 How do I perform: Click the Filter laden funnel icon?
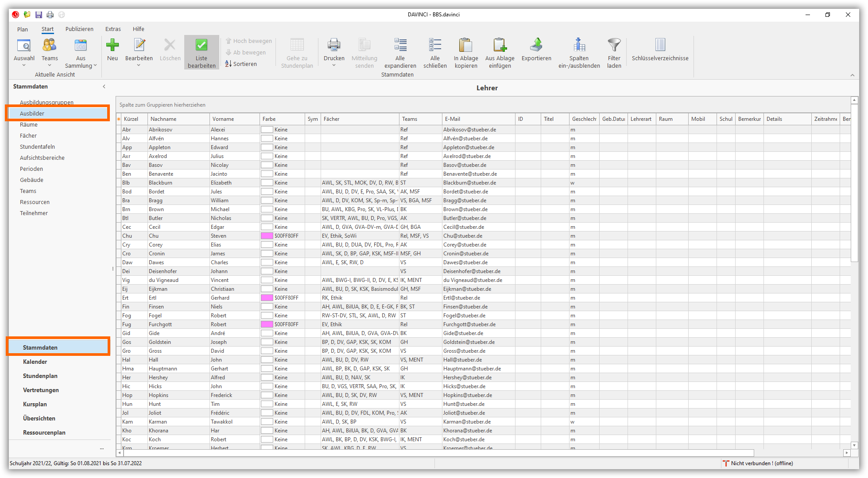[x=614, y=45]
